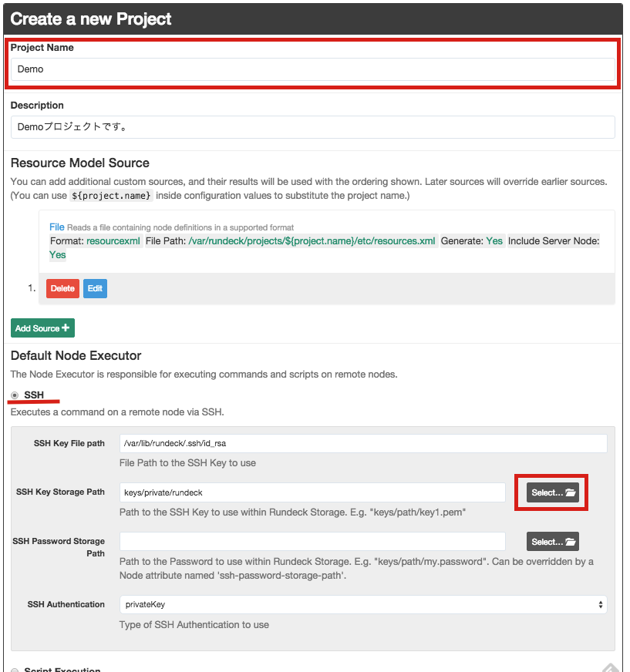Click the Add Source button

pos(42,328)
